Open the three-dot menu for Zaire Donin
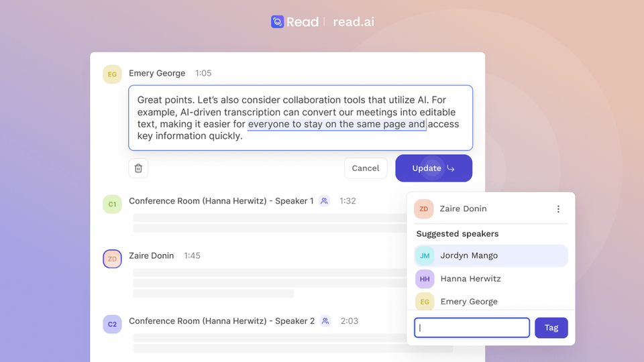Image resolution: width=644 pixels, height=362 pixels. coord(558,209)
